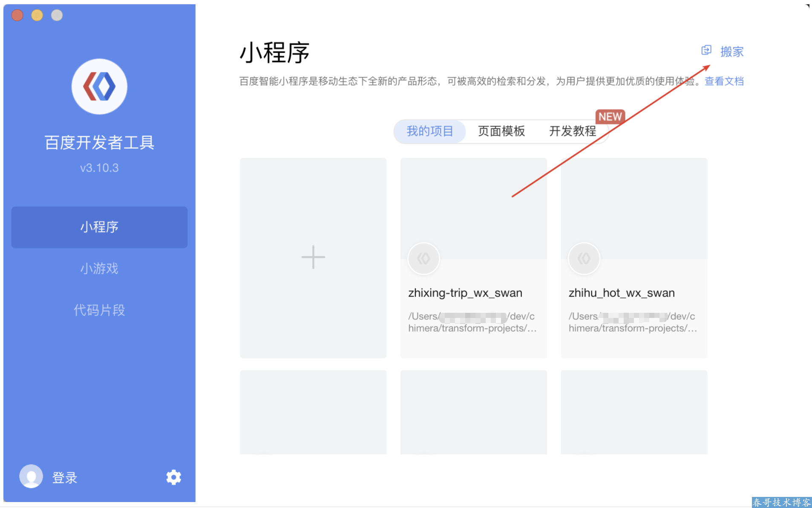Click the red NEW badge
Screen dimensions: 812x508
(610, 116)
